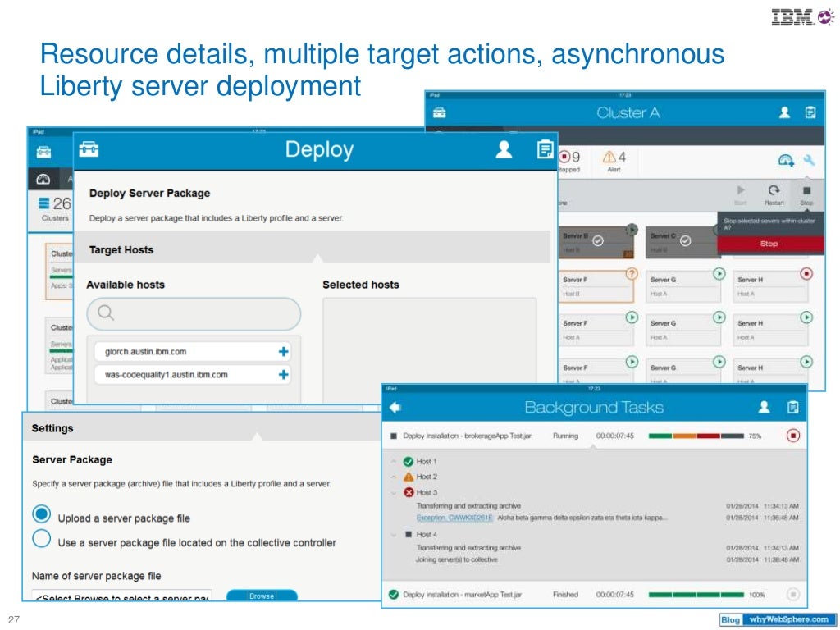
Task: Click the Alert 4 warning indicator
Action: 614,162
